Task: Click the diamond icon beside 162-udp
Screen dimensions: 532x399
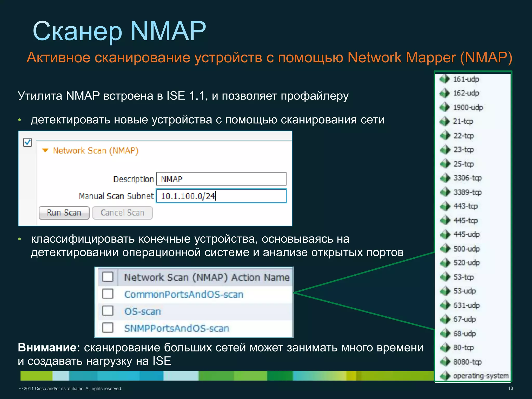Action: 445,93
